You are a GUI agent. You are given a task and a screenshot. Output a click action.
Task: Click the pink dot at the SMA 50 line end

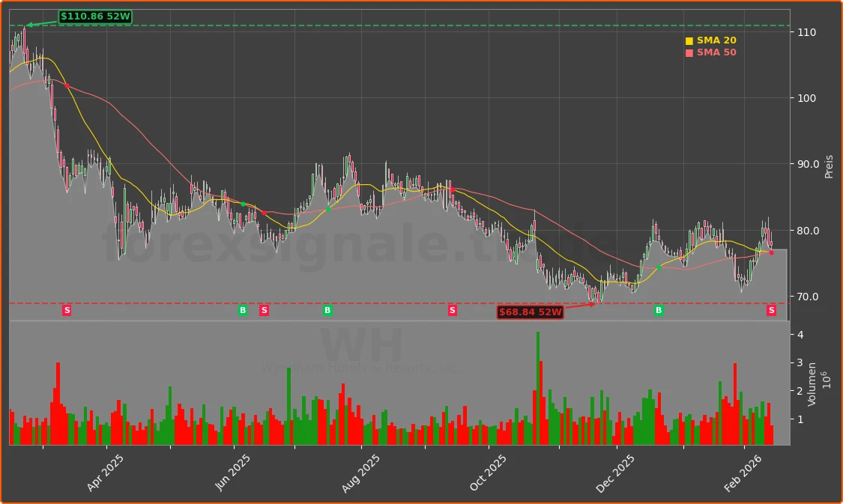pyautogui.click(x=770, y=252)
